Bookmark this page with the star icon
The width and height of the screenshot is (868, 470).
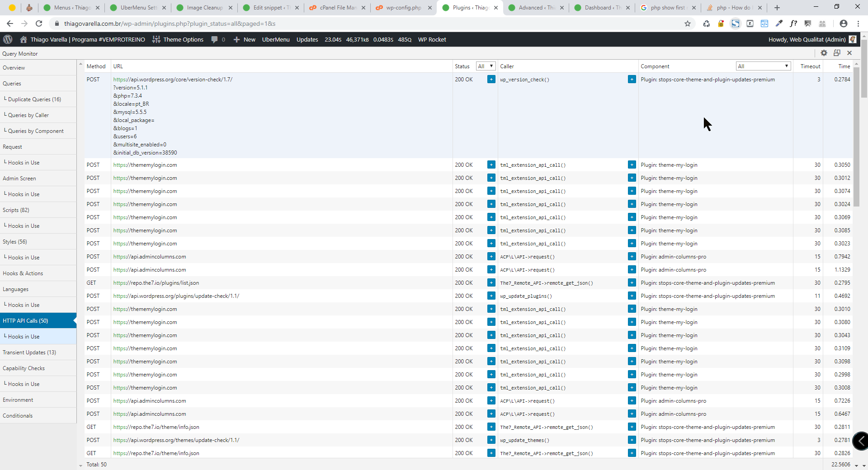pos(687,23)
